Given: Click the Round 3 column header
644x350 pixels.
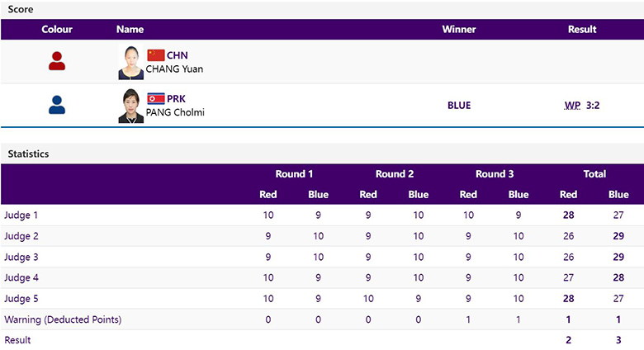Looking at the screenshot, I should (495, 174).
